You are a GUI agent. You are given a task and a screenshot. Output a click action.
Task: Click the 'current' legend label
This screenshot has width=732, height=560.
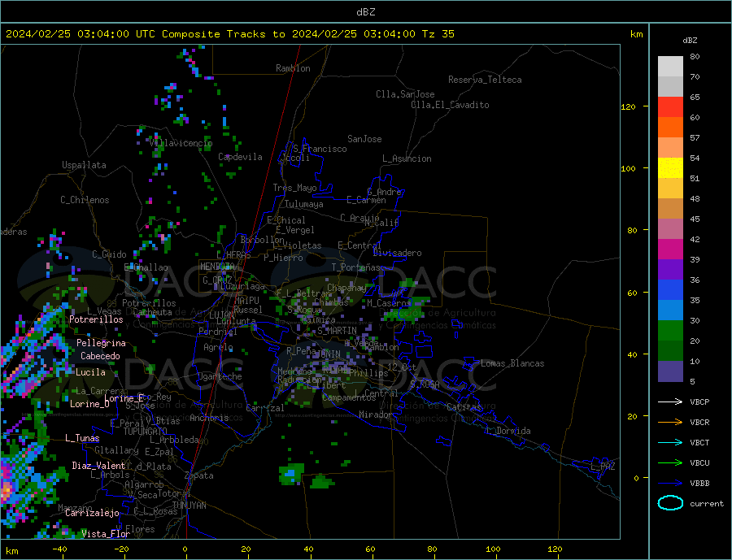point(707,504)
